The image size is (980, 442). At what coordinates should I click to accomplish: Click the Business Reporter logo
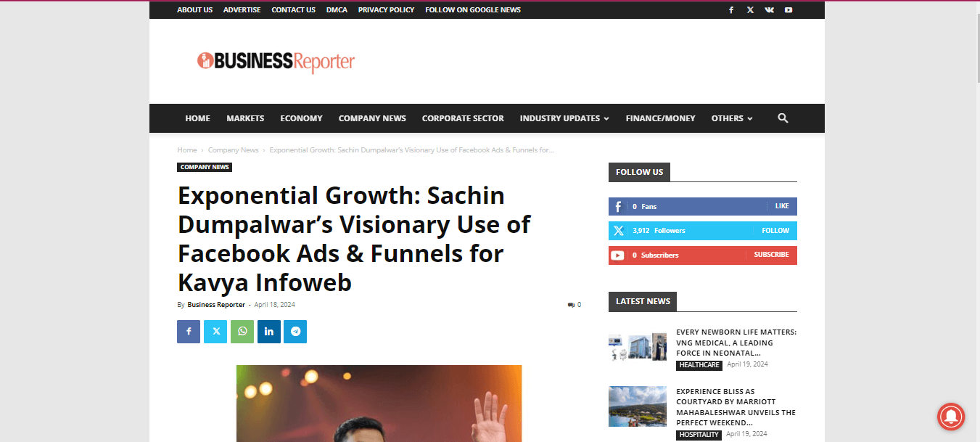point(276,61)
